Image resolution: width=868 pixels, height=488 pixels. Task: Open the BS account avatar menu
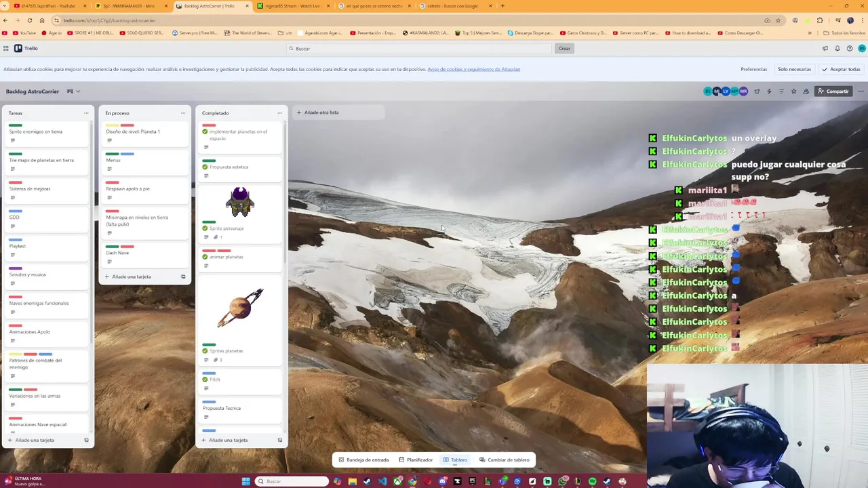click(x=862, y=48)
